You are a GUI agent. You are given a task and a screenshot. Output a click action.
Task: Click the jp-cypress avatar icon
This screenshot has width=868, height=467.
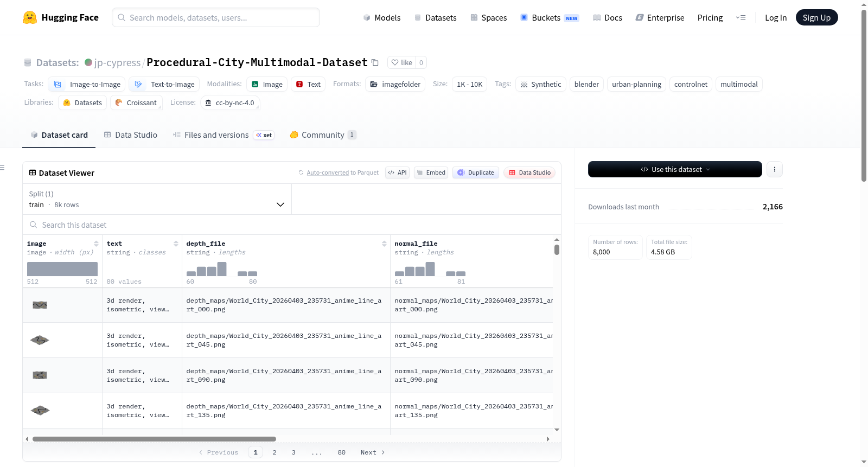click(88, 62)
